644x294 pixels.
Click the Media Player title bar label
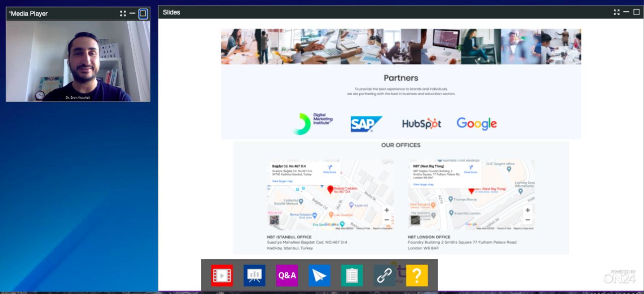tap(29, 14)
